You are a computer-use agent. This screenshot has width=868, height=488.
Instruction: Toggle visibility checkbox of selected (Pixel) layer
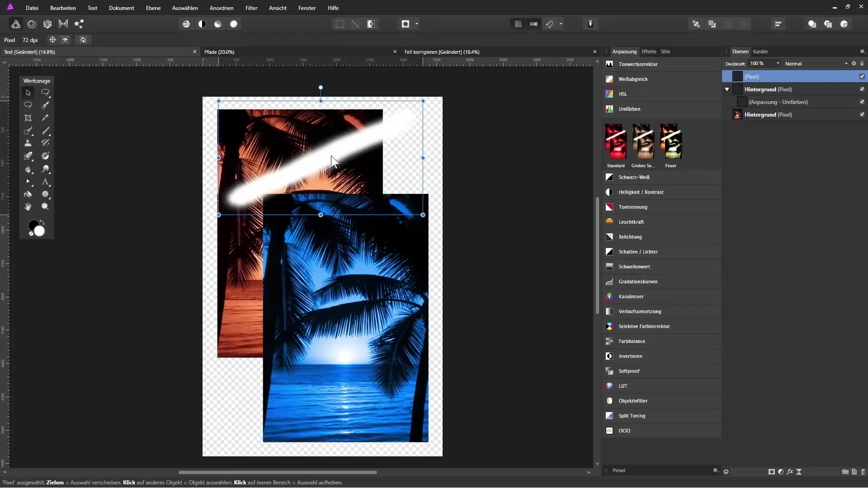(862, 76)
